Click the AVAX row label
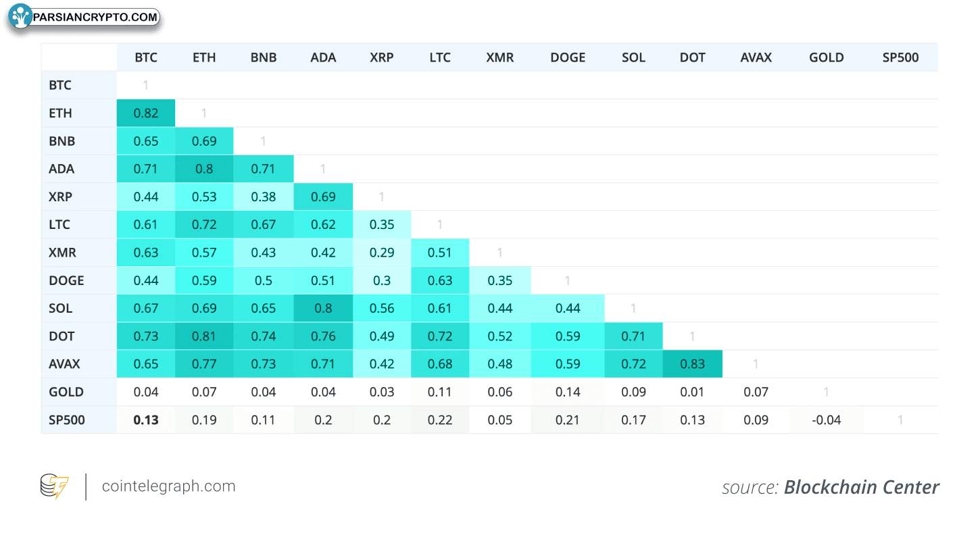 pyautogui.click(x=79, y=363)
